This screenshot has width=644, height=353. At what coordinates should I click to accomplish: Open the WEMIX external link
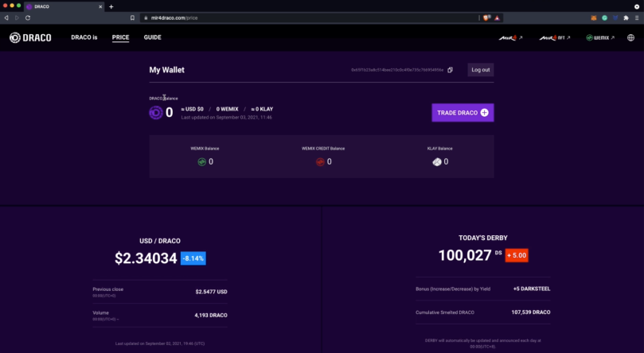click(x=600, y=37)
